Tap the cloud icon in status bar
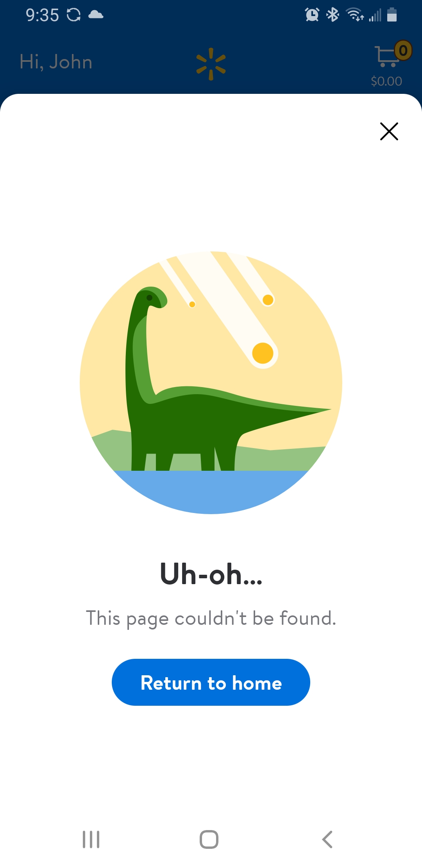The height and width of the screenshot is (868, 422). click(x=96, y=15)
